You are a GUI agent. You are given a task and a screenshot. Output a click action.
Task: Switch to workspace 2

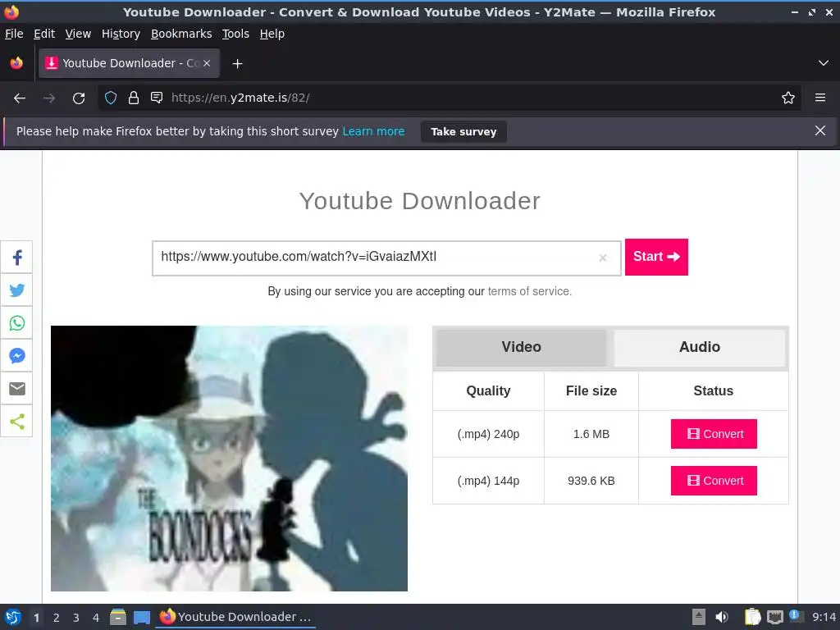(x=57, y=618)
